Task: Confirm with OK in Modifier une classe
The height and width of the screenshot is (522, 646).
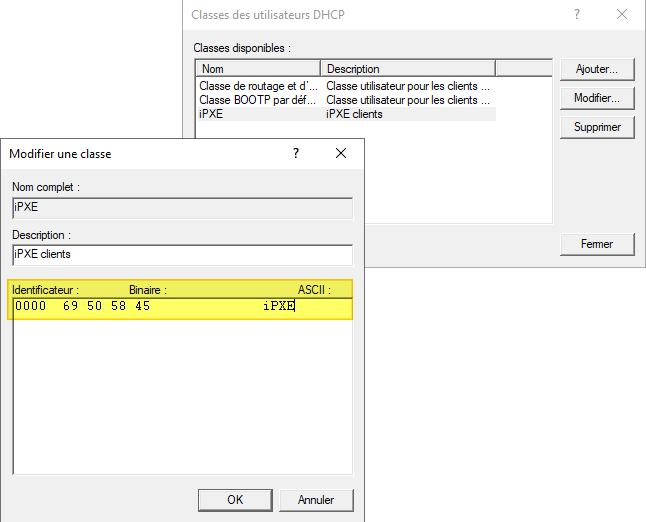Action: (235, 500)
